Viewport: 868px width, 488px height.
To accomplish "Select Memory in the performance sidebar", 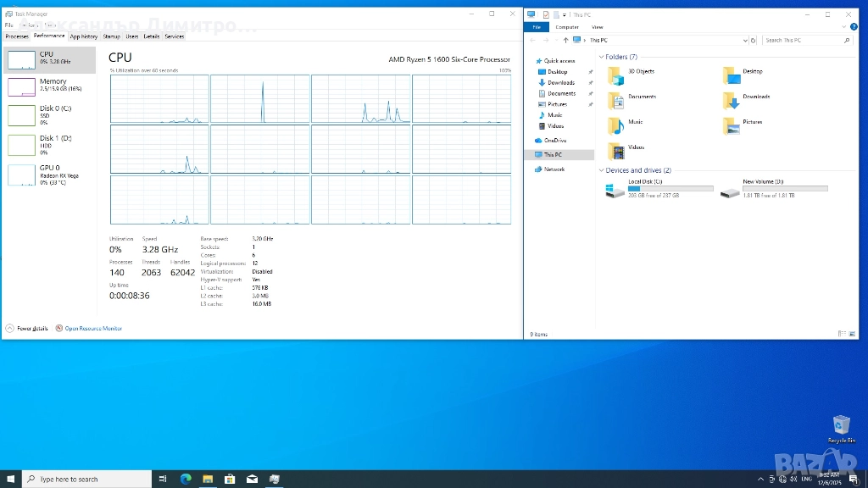I will tap(53, 85).
